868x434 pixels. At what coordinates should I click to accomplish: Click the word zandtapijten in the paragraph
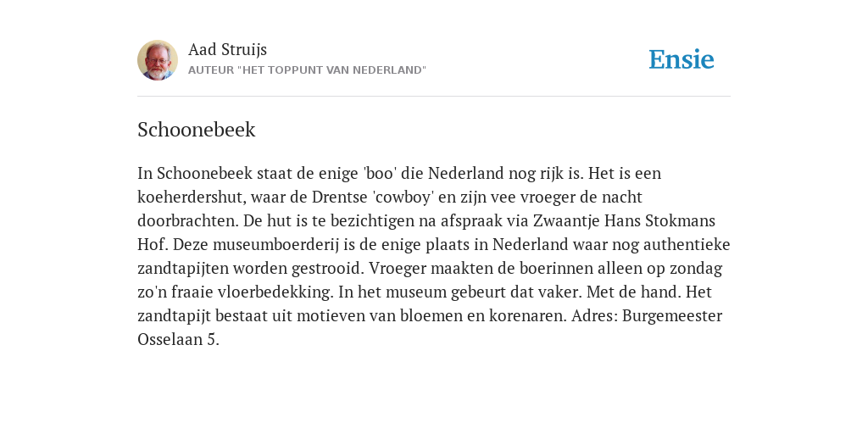(x=183, y=269)
